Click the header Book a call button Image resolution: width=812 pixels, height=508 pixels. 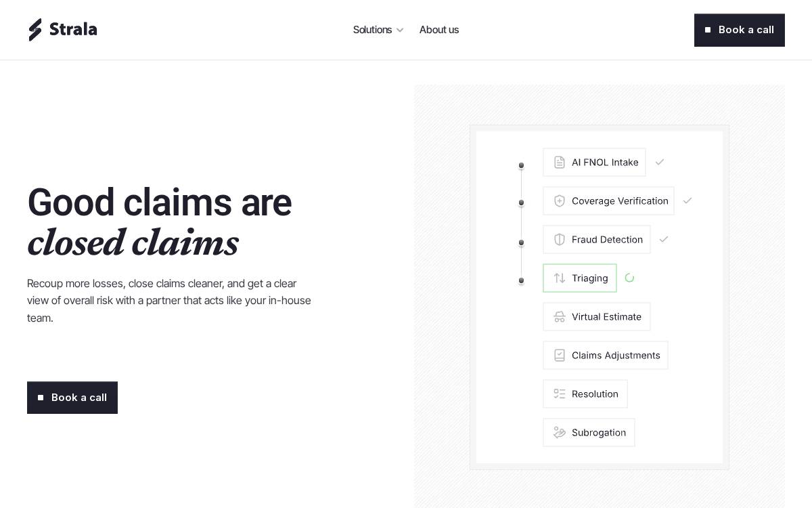click(740, 30)
